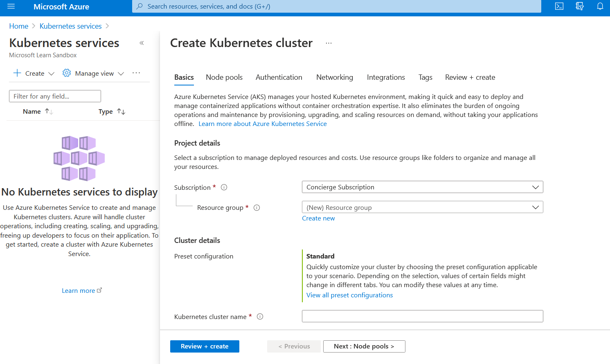This screenshot has width=610, height=364.
Task: Click Create new resource group link
Action: coord(318,218)
